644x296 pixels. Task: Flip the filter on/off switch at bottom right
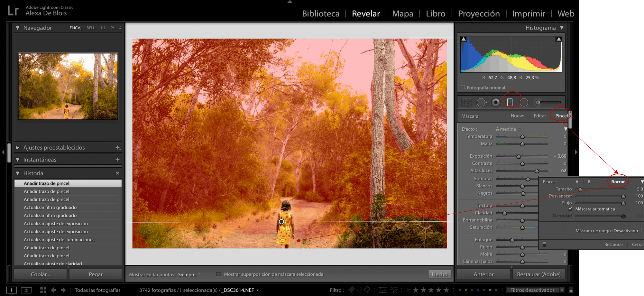tap(571, 290)
